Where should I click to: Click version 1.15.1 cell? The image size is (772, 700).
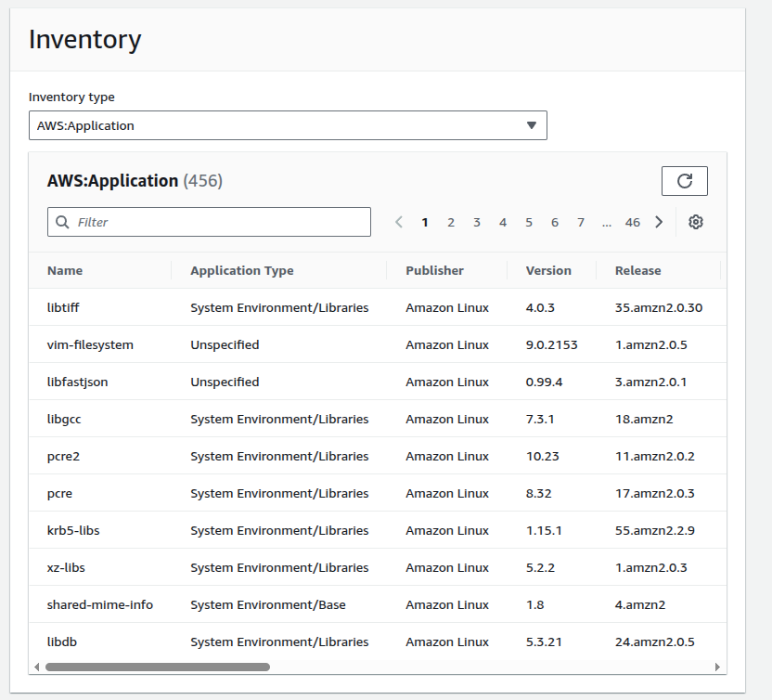(544, 530)
